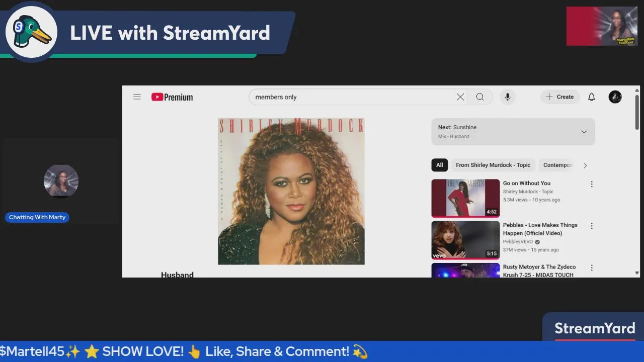This screenshot has width=644, height=362.
Task: Open the Pebbles video thumbnail
Action: point(465,240)
